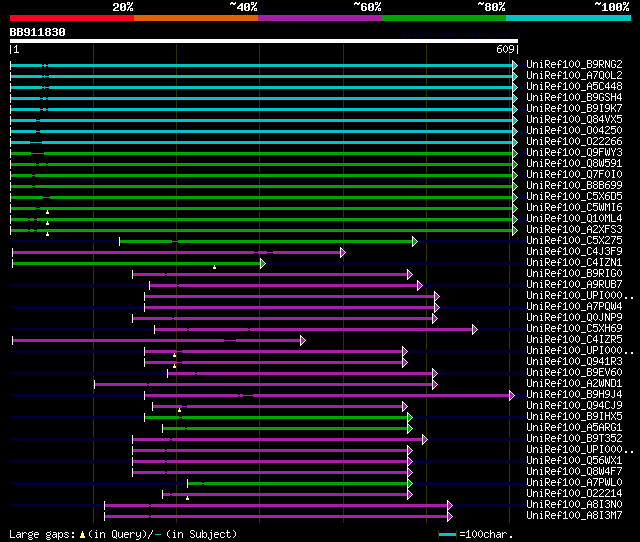The height and width of the screenshot is (542, 640).
Task: Open UniRef100_Q8W591 hit entry
Action: pyautogui.click(x=574, y=164)
